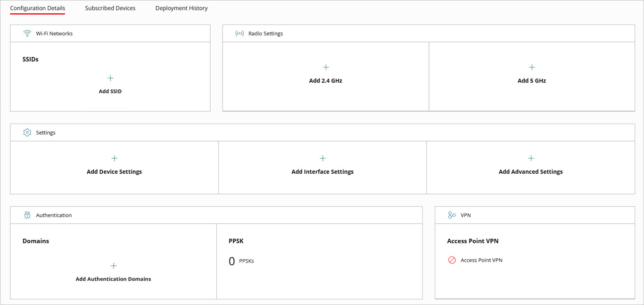Click Add Authentication Domains

point(113,279)
